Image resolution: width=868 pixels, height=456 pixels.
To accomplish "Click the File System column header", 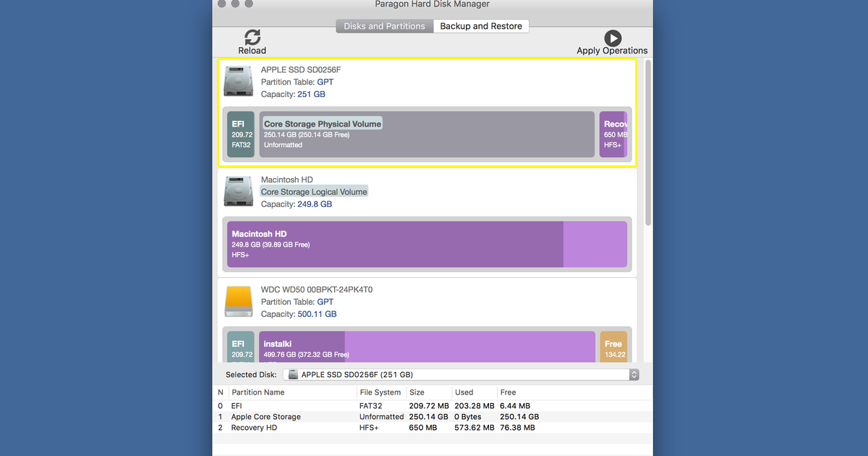I will click(x=380, y=392).
